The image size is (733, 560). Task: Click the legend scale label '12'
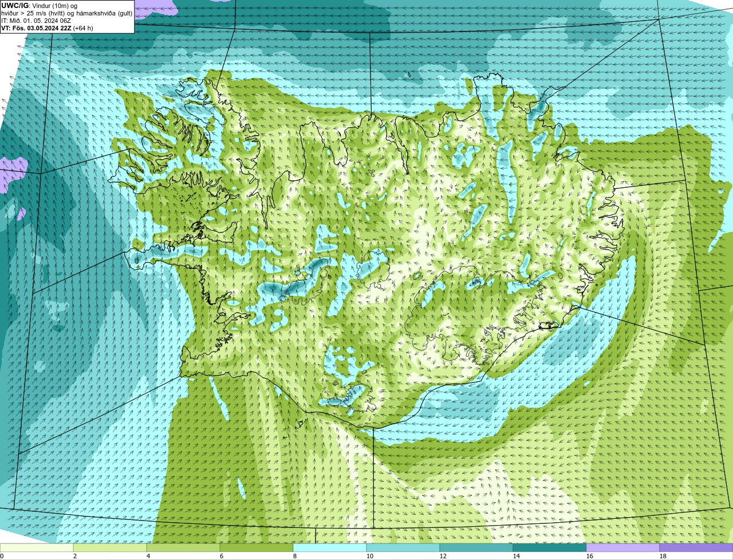[x=443, y=556]
